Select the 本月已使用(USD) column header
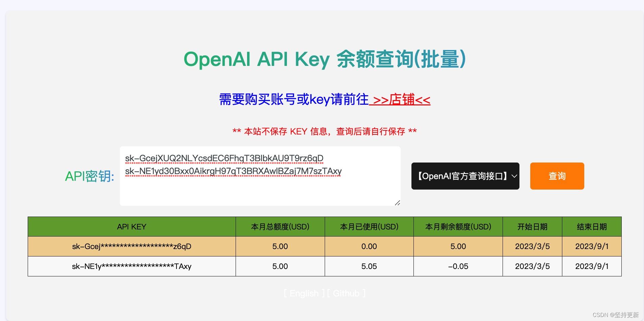The image size is (644, 321). coord(369,227)
